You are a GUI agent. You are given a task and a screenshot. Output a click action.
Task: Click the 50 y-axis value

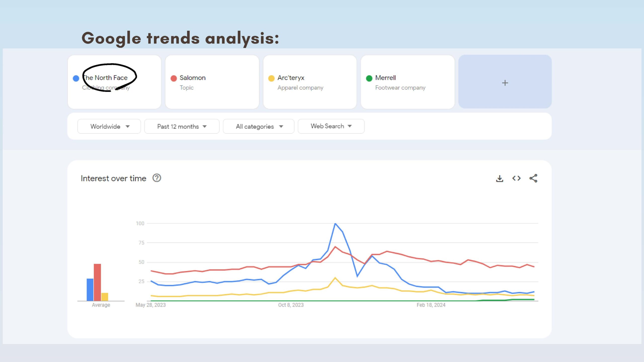(x=141, y=262)
